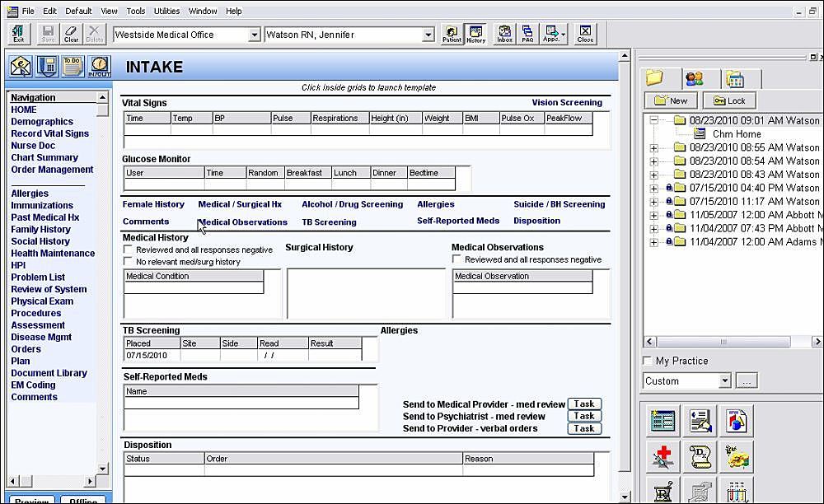Viewport: 824px width, 504px height.
Task: Click the Vital Signs Temp cell
Action: click(x=191, y=129)
